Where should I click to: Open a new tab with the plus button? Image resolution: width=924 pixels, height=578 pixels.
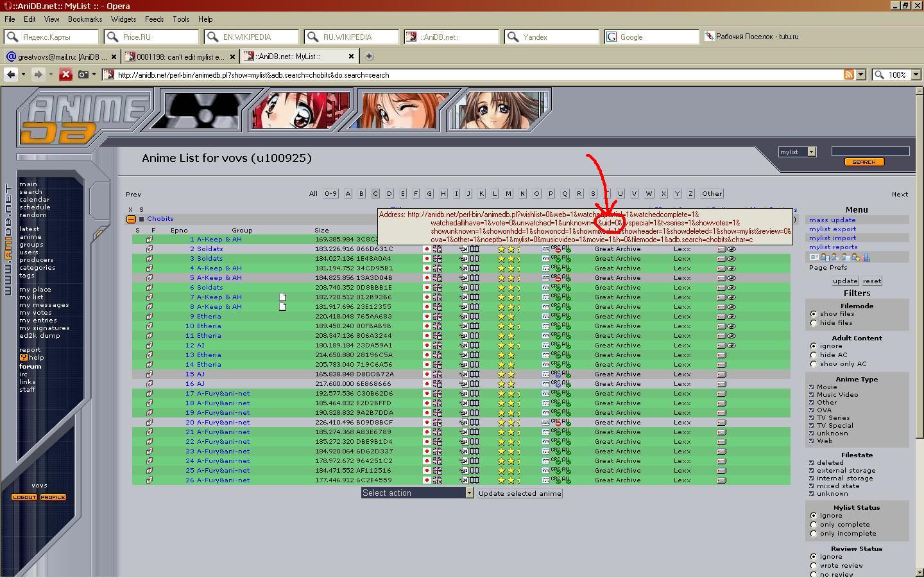pos(369,57)
